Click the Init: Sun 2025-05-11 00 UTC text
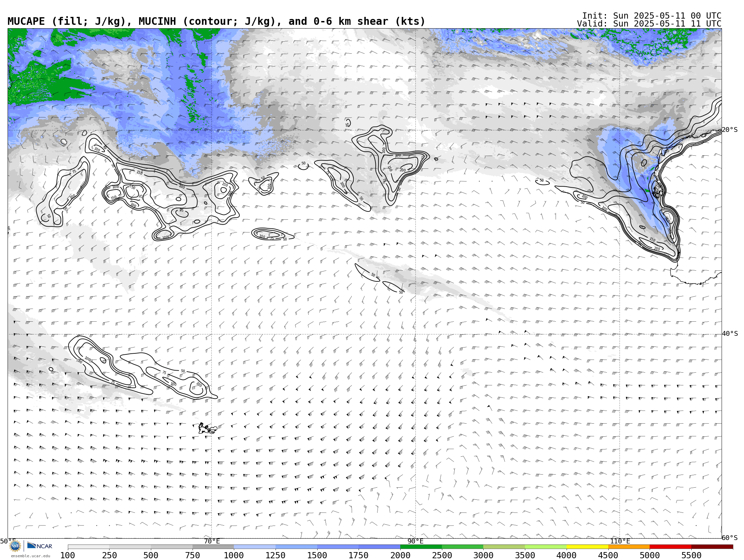The image size is (744, 560). 652,16
